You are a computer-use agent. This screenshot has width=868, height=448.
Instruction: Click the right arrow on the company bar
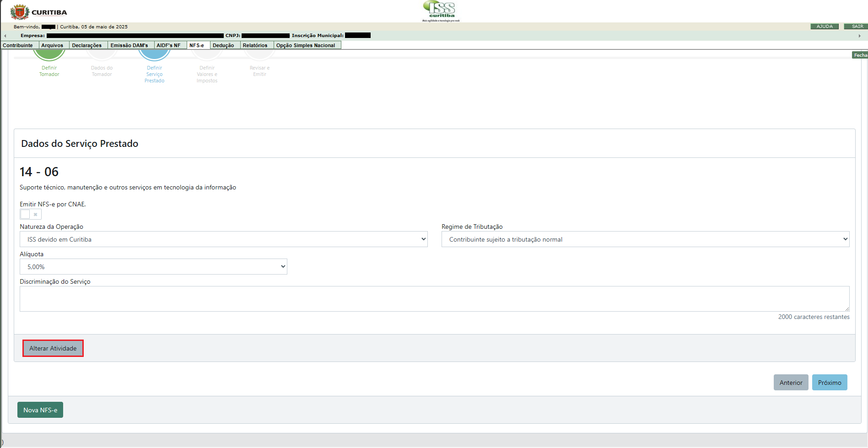click(859, 36)
